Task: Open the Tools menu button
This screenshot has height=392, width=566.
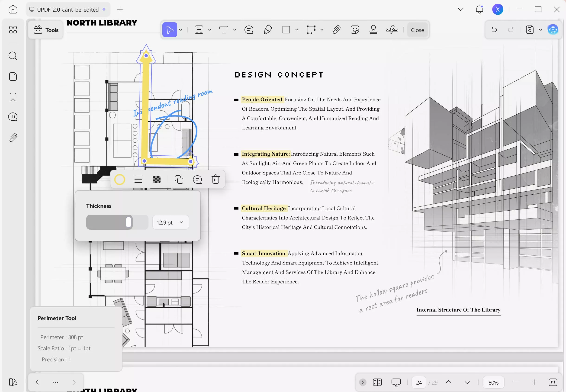Action: 46,30
